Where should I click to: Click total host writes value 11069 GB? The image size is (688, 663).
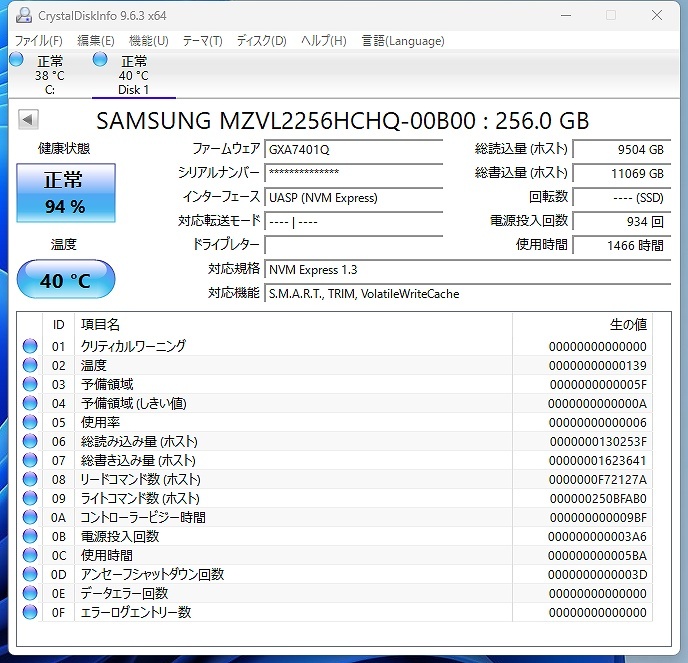(x=622, y=173)
